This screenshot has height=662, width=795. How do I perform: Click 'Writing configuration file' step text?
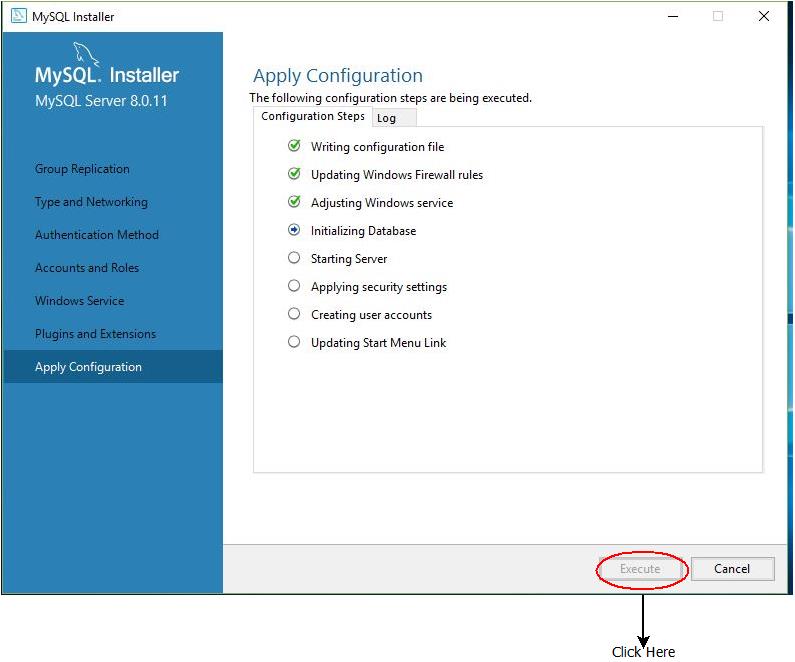[x=378, y=147]
